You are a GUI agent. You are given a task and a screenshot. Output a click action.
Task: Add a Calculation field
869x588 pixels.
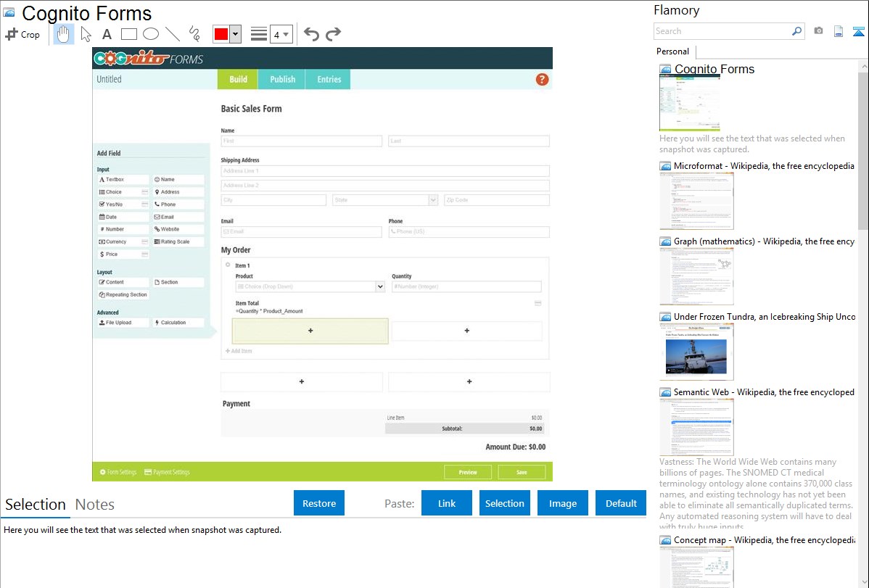178,323
